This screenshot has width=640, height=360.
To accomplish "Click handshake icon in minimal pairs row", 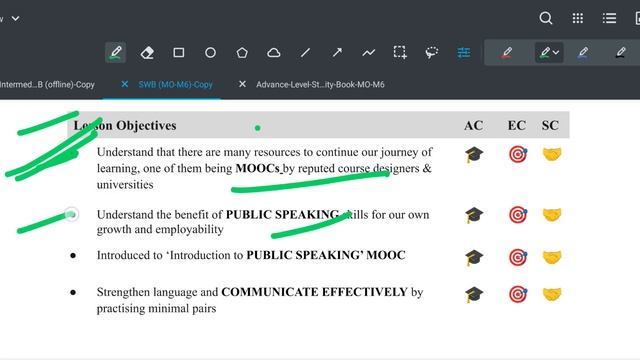I will [552, 294].
